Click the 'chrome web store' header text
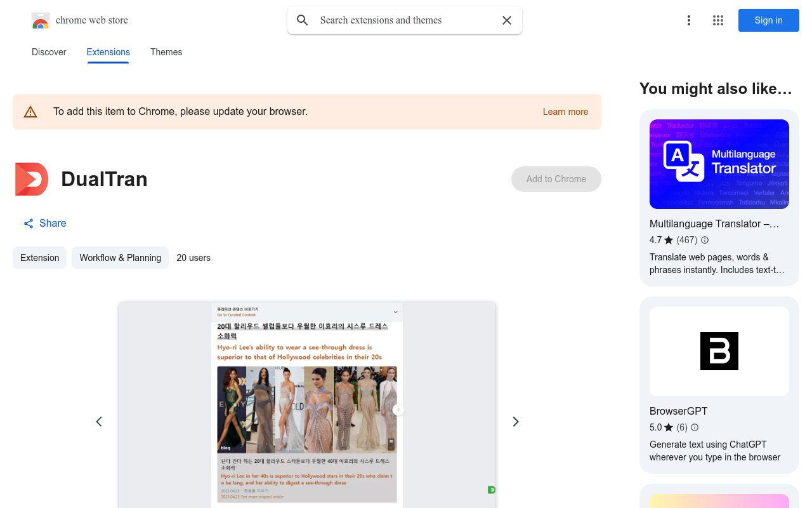 [92, 20]
